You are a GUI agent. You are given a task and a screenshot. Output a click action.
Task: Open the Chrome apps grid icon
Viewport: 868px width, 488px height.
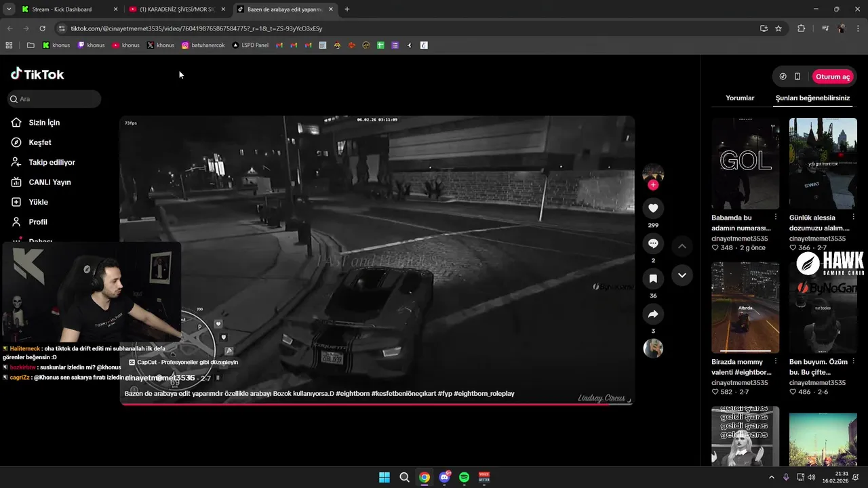[x=9, y=45]
